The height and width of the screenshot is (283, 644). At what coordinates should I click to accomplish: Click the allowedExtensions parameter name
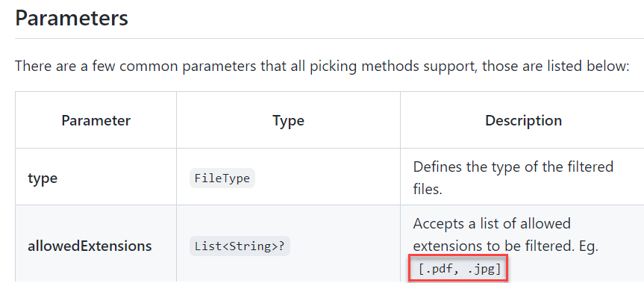coord(90,246)
